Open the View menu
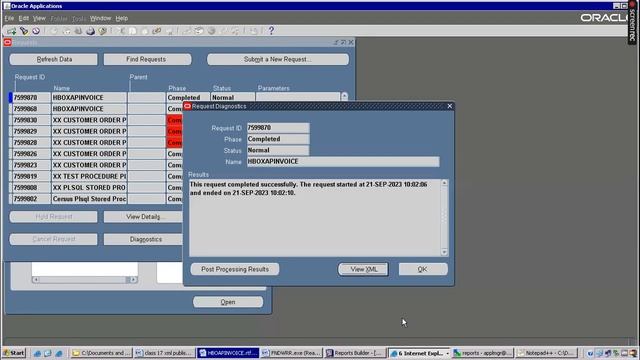 (39, 18)
